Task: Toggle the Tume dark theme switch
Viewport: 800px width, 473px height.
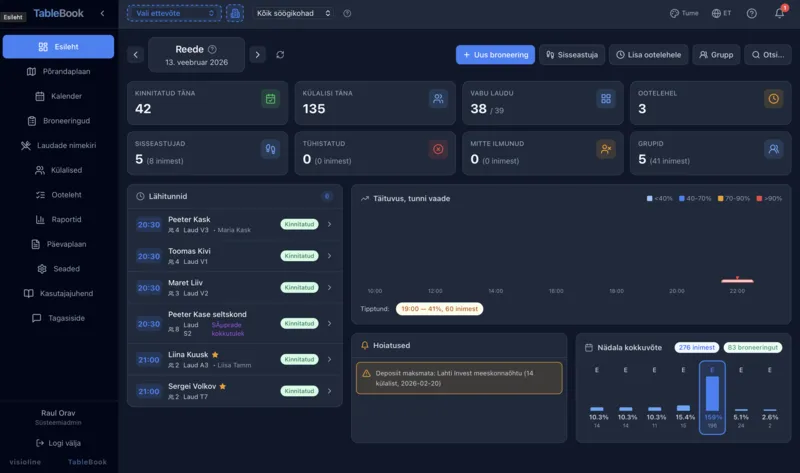Action: point(684,13)
